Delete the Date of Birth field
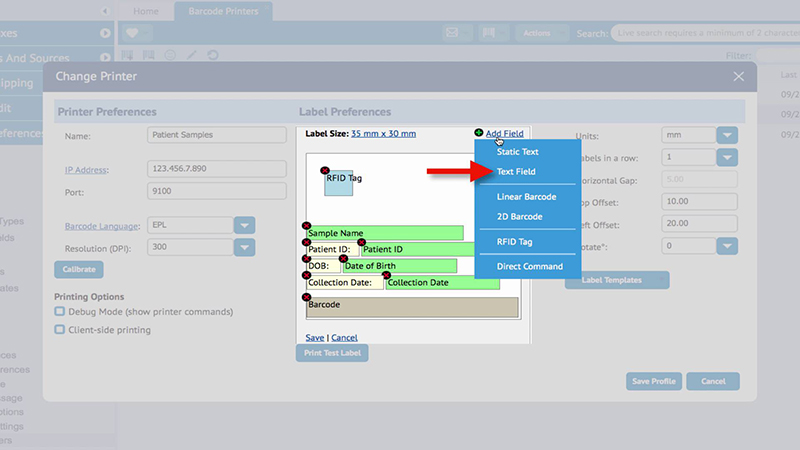Image resolution: width=800 pixels, height=450 pixels. pos(343,258)
